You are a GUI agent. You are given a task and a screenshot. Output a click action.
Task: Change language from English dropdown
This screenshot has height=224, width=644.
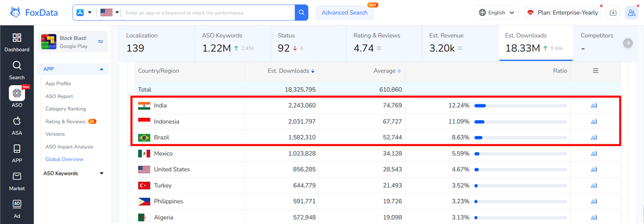click(x=497, y=13)
